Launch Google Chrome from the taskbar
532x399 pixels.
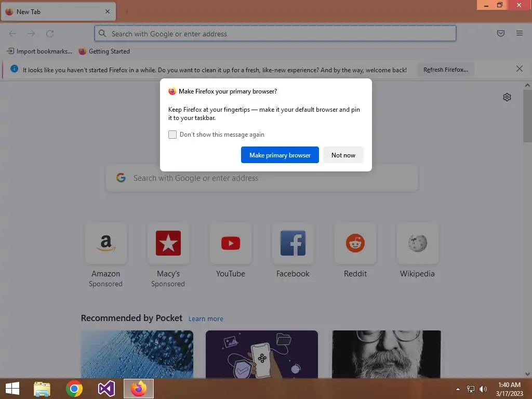click(74, 389)
